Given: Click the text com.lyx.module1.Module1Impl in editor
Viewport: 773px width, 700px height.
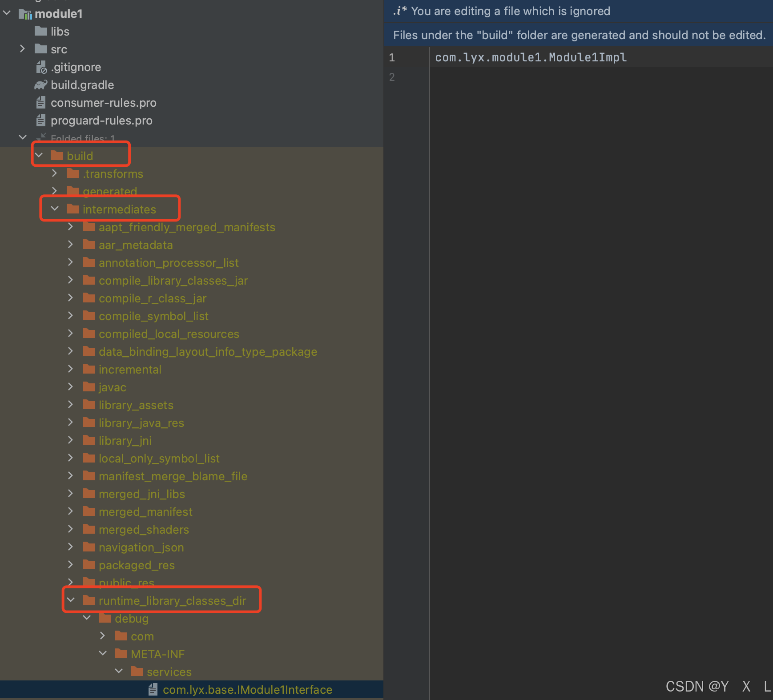Looking at the screenshot, I should 530,57.
